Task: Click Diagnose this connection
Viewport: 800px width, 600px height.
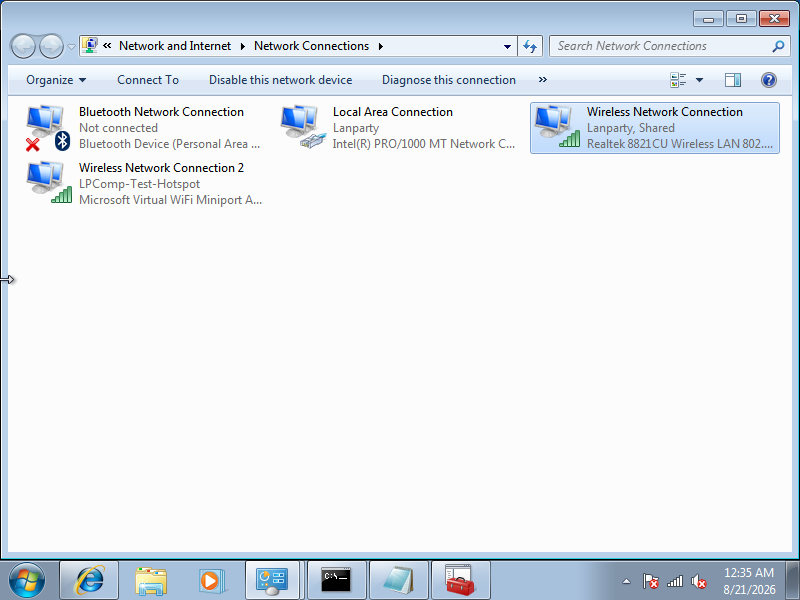Action: [449, 80]
